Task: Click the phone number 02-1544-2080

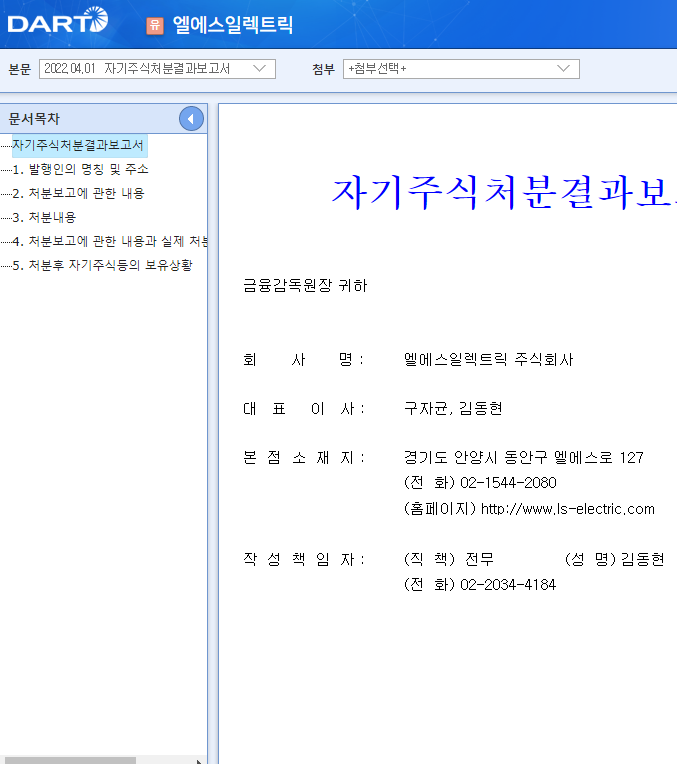Action: [x=508, y=483]
